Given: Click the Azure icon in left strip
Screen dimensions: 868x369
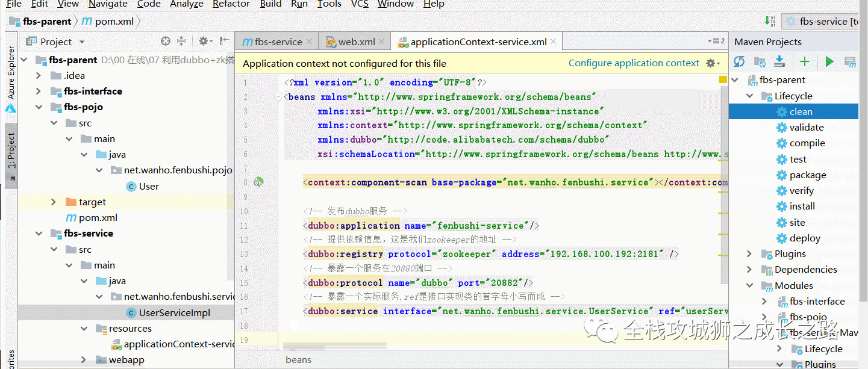Looking at the screenshot, I should (x=11, y=108).
